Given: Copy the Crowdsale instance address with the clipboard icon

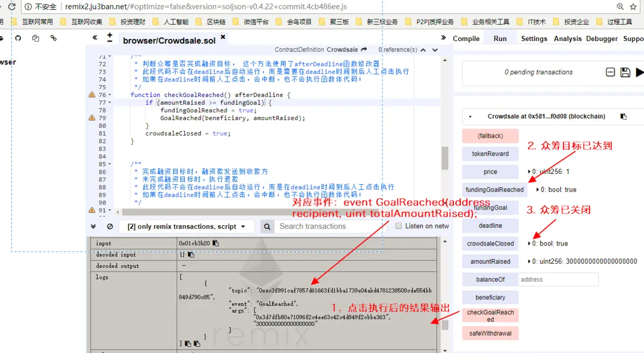Looking at the screenshot, I should click(x=624, y=117).
